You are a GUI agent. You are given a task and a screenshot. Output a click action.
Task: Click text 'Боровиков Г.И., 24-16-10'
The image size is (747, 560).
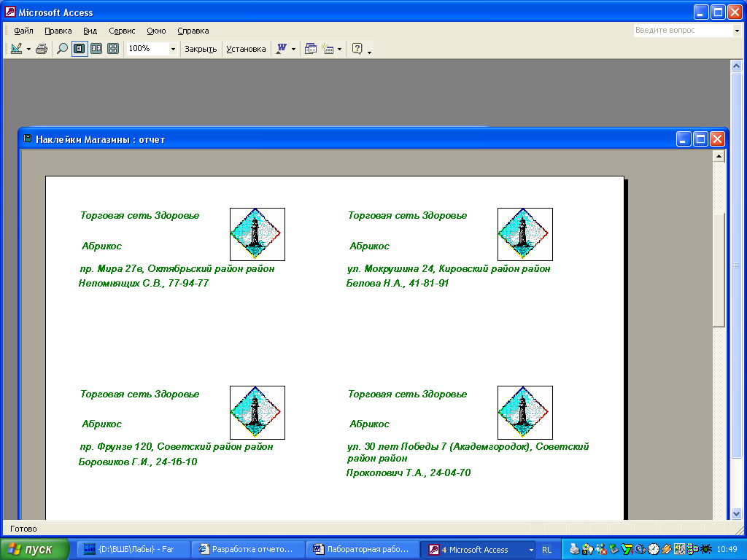(x=138, y=462)
